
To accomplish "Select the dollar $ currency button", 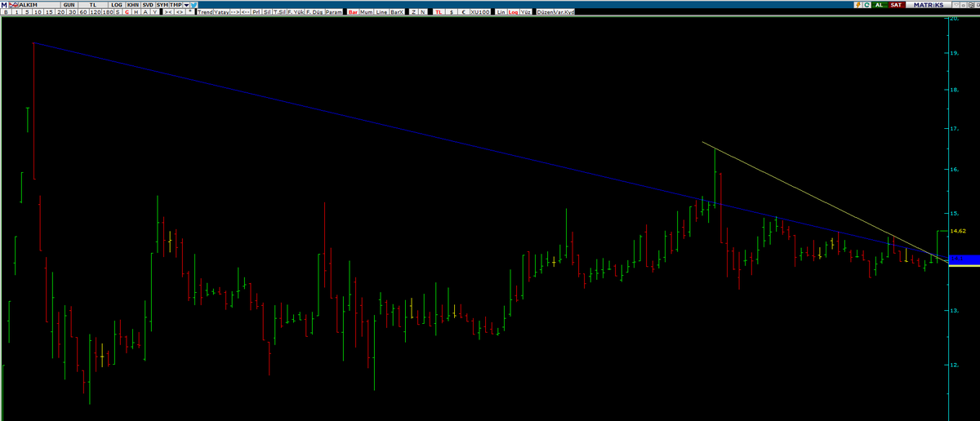I will click(x=452, y=12).
